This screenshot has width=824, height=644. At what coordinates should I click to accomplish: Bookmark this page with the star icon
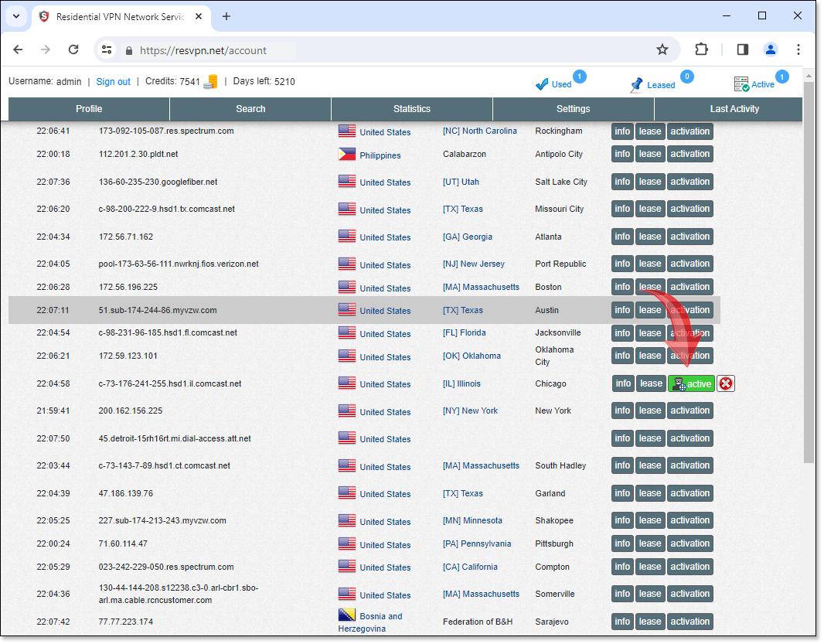click(662, 49)
